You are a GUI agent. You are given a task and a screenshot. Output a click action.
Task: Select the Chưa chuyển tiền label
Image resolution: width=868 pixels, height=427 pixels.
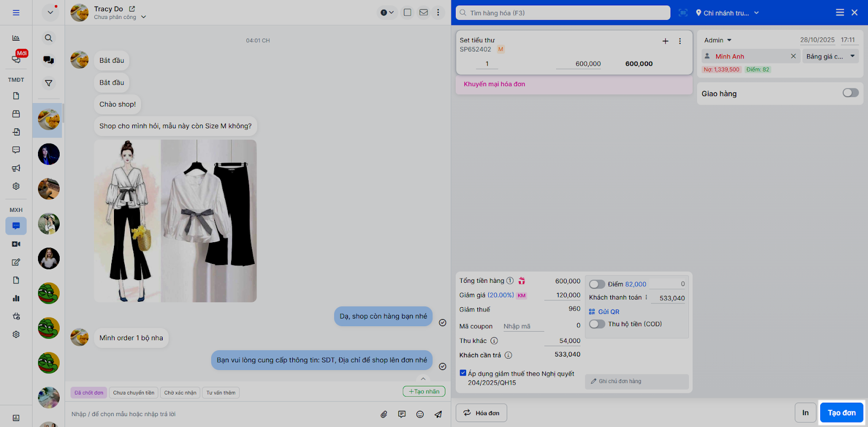(133, 393)
